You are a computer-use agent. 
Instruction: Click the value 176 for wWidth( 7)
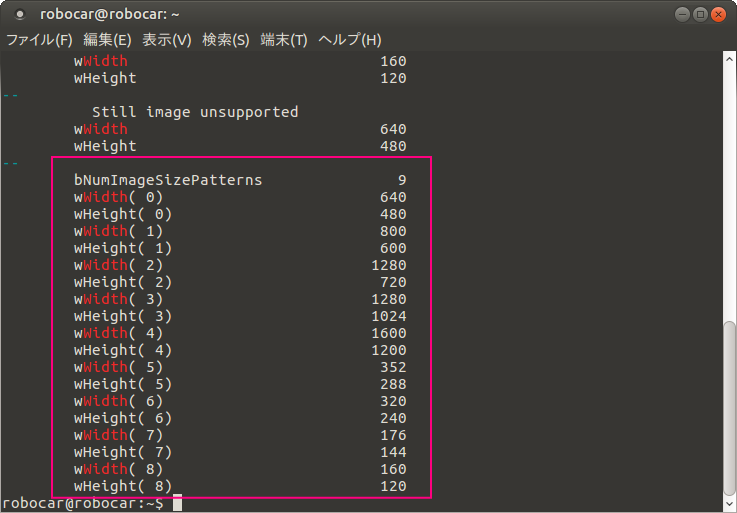[x=393, y=435]
